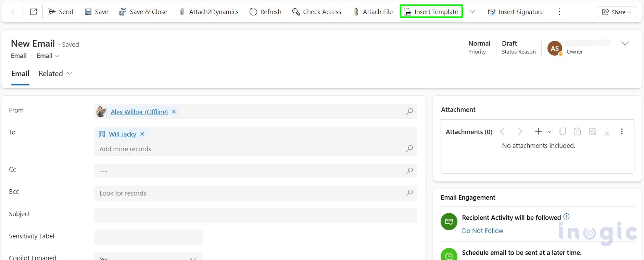Open Will Jacky record link
The image size is (644, 260).
tap(122, 134)
